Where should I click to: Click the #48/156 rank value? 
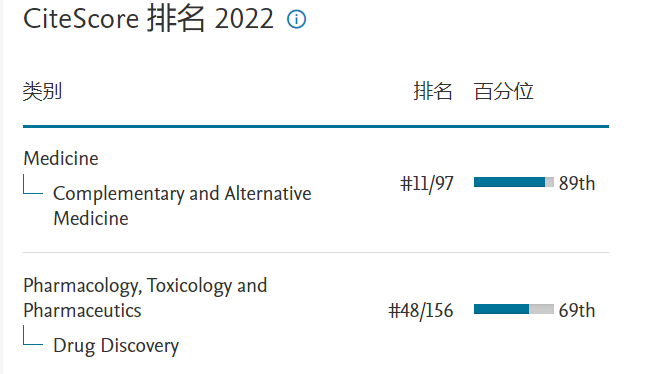click(421, 311)
